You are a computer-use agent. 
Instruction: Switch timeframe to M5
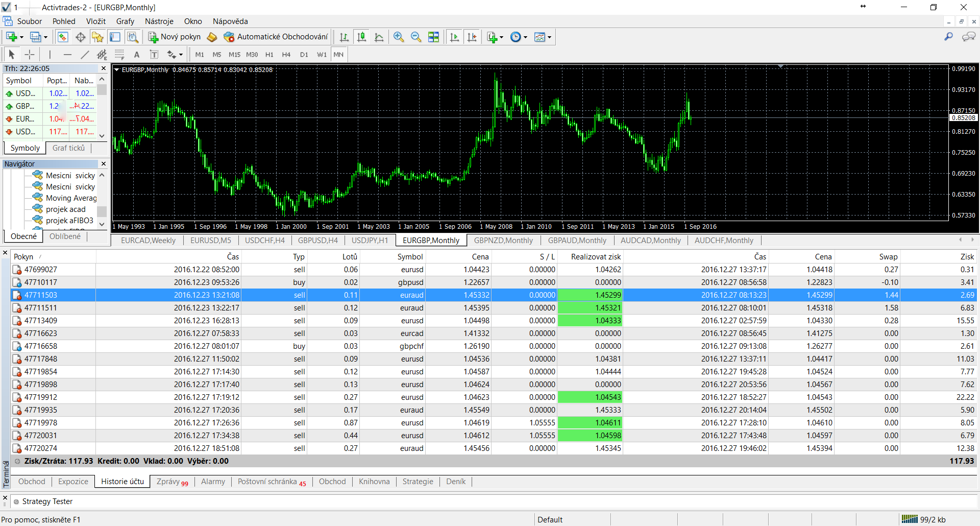click(217, 54)
